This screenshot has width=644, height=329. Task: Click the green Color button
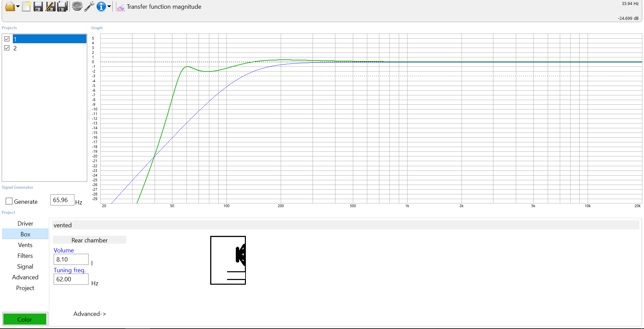[25, 319]
